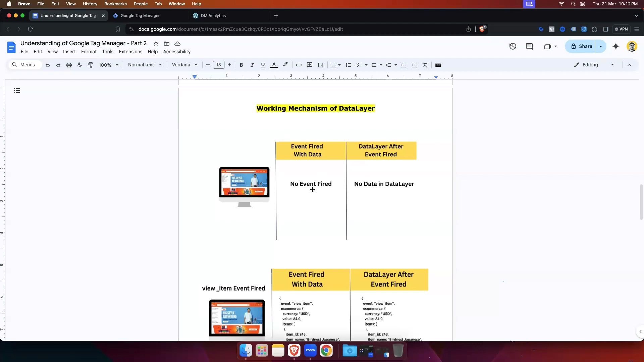Add a comment using the toolbar icon

click(x=310, y=65)
